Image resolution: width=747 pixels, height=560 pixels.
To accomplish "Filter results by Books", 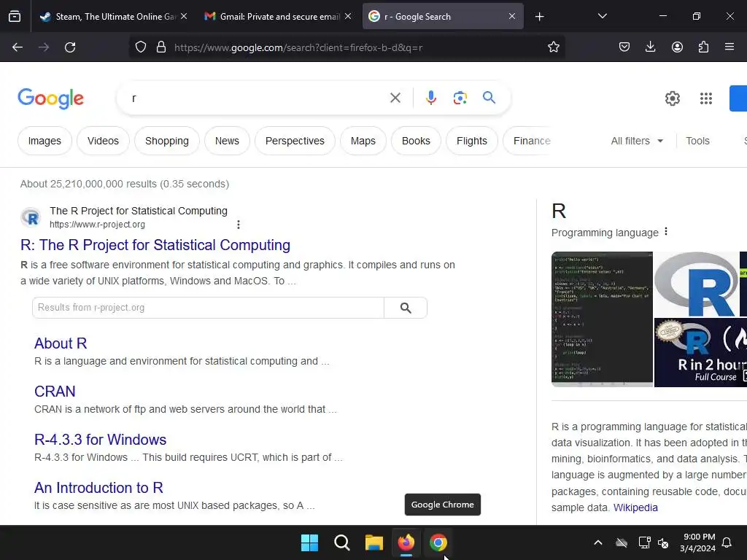I will coord(416,141).
